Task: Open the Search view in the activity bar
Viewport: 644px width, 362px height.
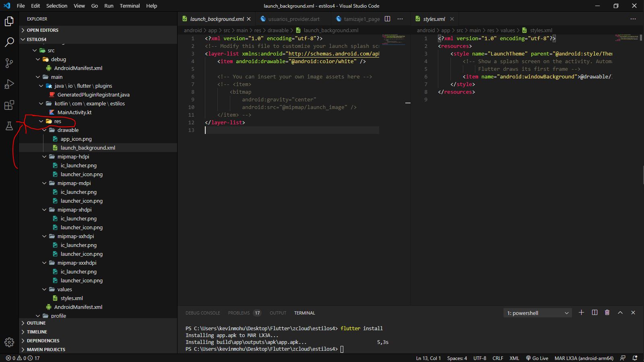Action: (9, 42)
